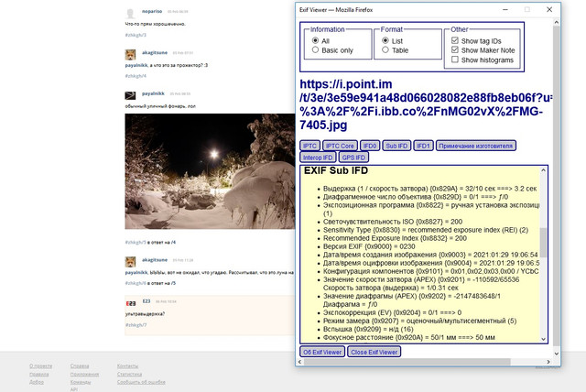Screen dimensions: 586x392
Task: Minimize the Exif Viewer window
Action: click(x=505, y=10)
